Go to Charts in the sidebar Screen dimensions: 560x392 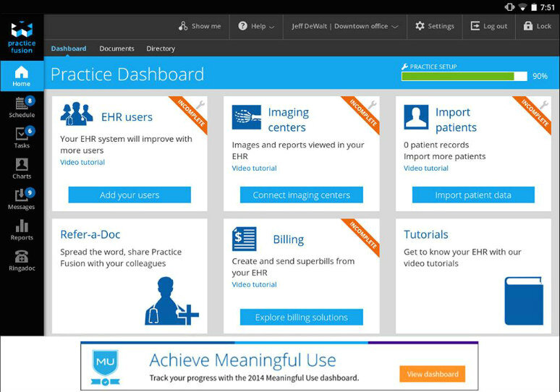(22, 168)
